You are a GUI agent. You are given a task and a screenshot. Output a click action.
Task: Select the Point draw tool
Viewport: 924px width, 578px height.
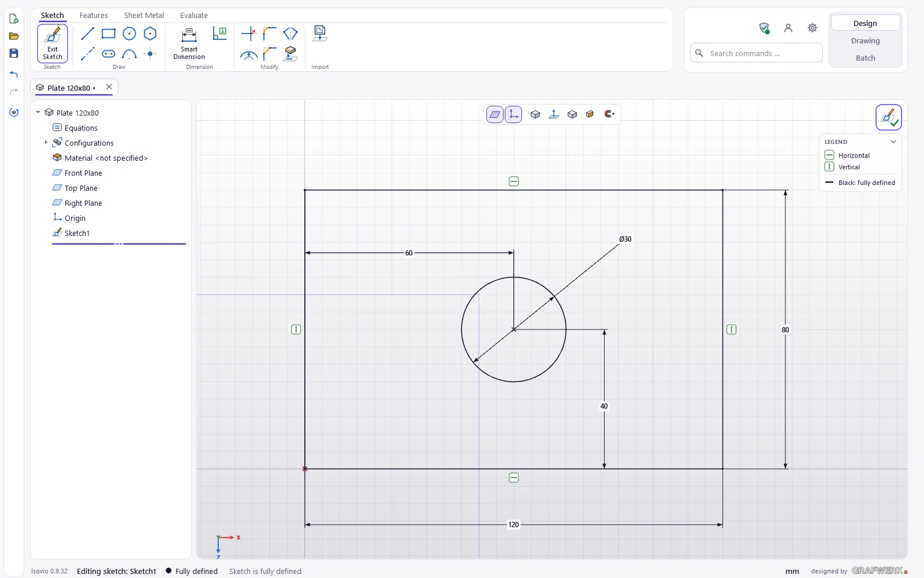pyautogui.click(x=150, y=54)
